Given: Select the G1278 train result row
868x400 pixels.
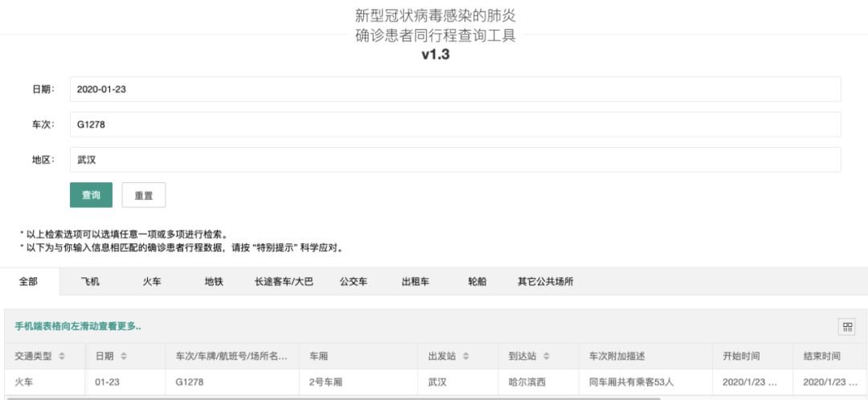Looking at the screenshot, I should tap(436, 382).
